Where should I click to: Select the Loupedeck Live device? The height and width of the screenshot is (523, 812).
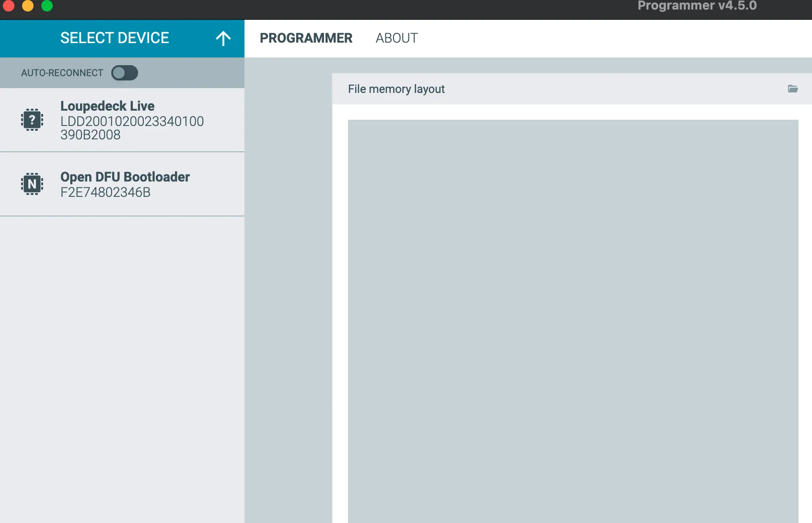[122, 119]
